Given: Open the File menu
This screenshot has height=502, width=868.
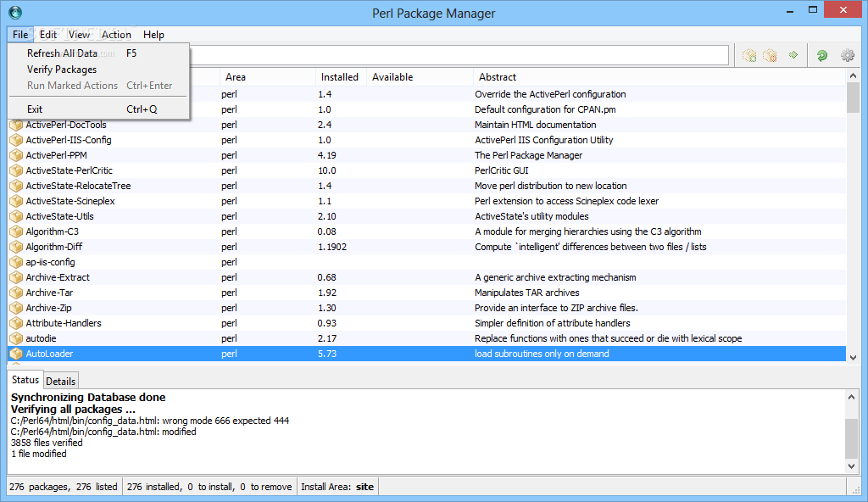Looking at the screenshot, I should (20, 35).
